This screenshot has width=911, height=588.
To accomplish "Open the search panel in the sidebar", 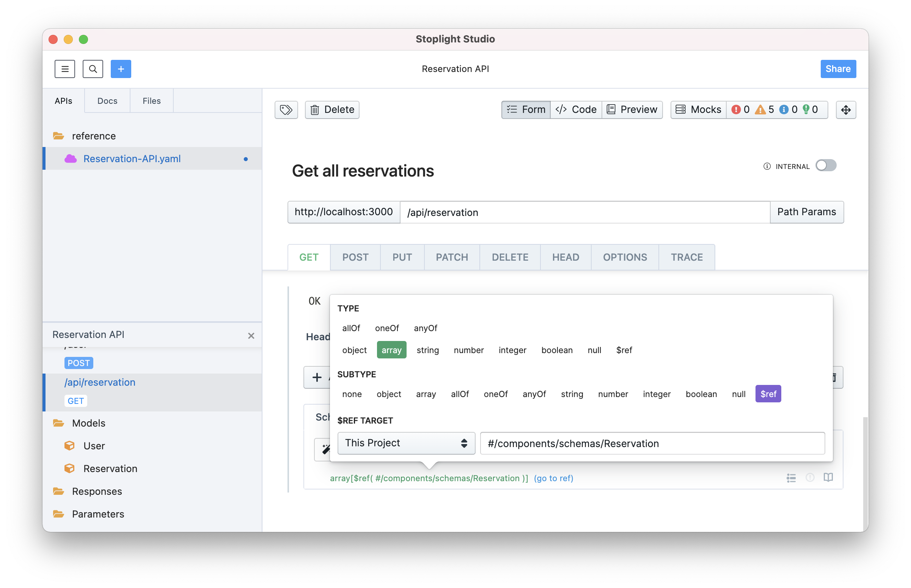I will tap(93, 69).
